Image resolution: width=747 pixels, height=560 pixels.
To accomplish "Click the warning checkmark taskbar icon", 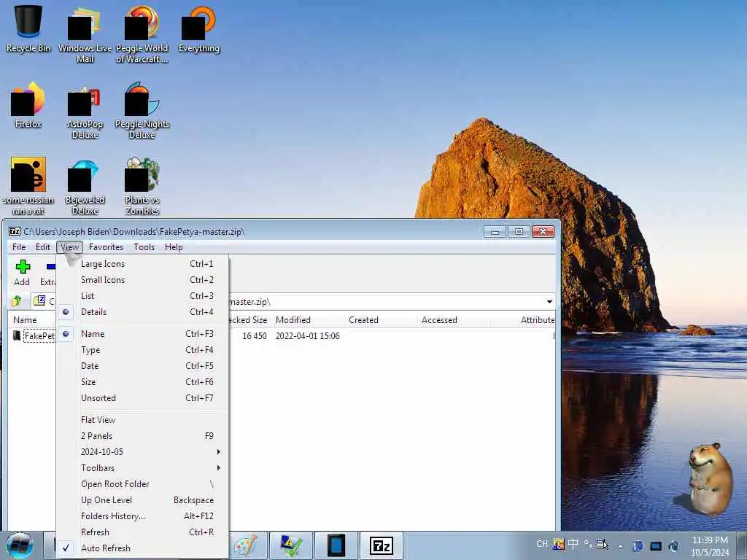I will coord(291,545).
